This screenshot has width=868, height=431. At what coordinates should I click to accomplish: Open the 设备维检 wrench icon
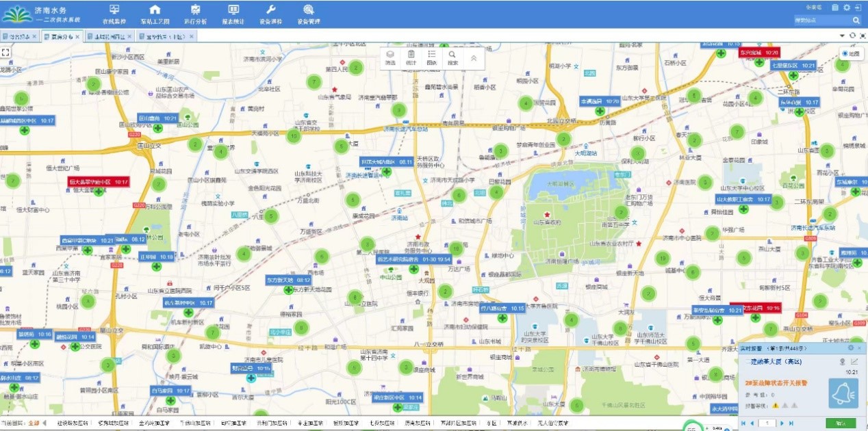[x=270, y=14]
